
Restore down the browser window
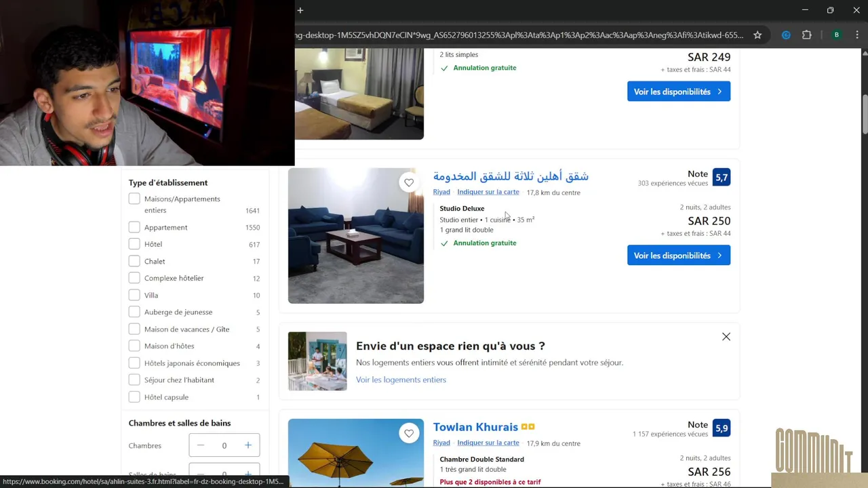830,10
